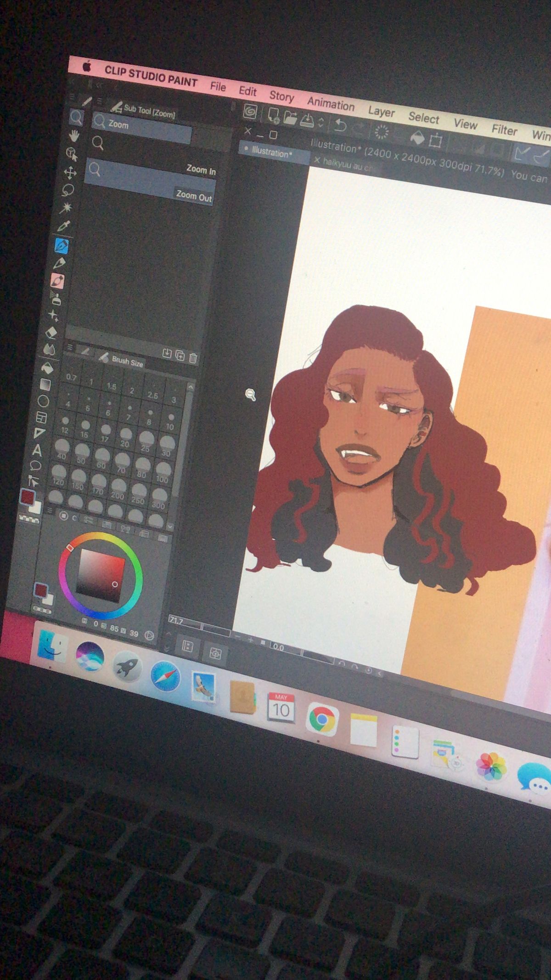Select the Airbrush spray tool

tap(56, 299)
